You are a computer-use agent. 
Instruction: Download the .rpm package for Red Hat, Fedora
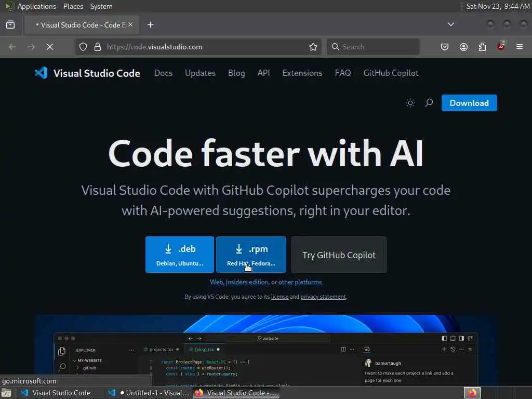[x=251, y=255]
